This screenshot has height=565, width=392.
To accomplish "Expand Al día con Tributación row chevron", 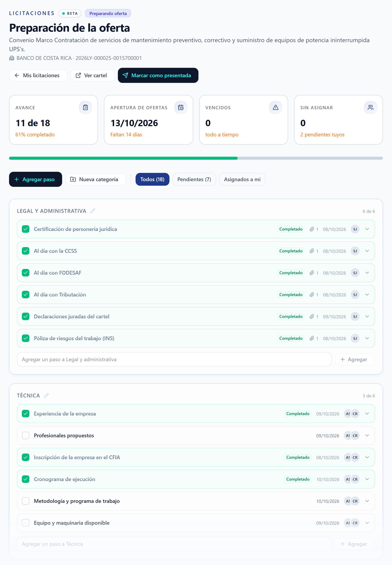I will point(367,295).
